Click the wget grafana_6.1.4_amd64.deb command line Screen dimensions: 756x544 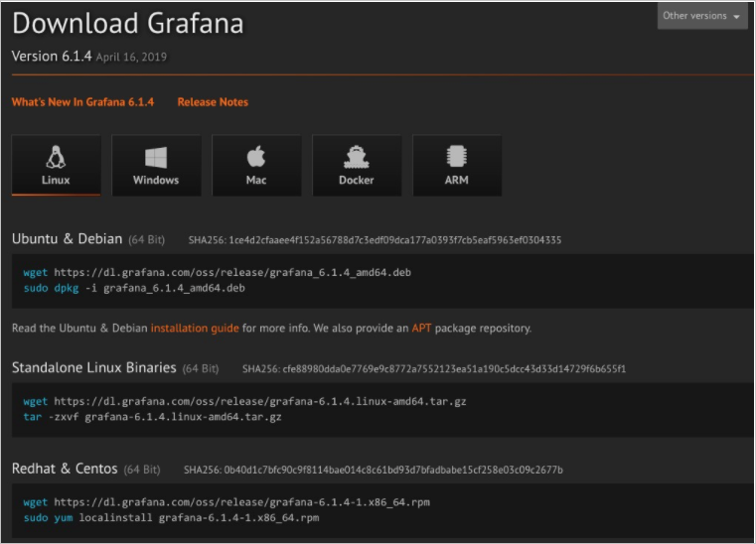pyautogui.click(x=217, y=272)
